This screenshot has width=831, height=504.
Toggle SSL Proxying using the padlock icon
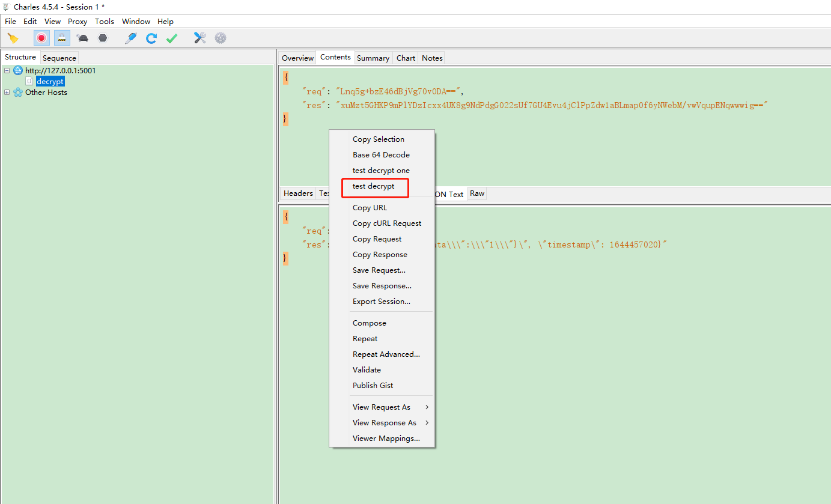coord(62,37)
